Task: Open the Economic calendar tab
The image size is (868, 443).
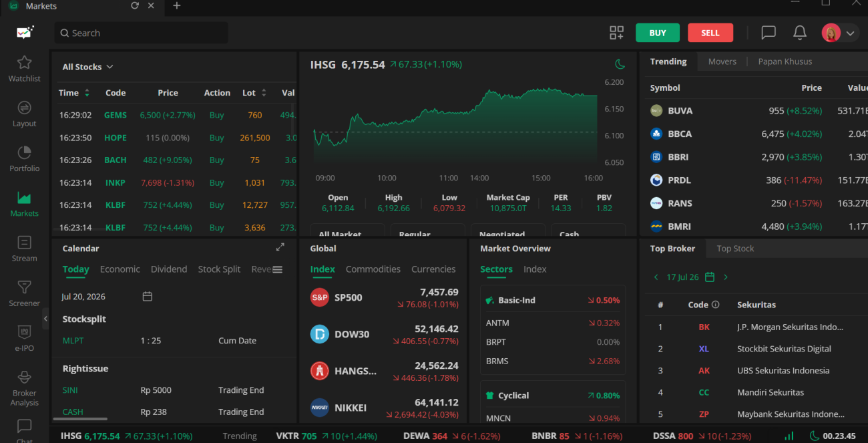Action: click(x=120, y=269)
